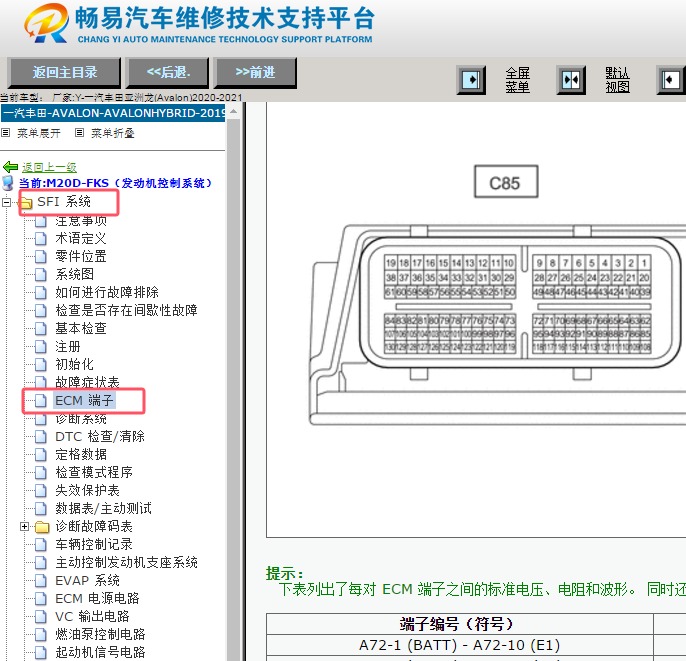Click 返回上一级 link
Viewport: 686px width, 661px height.
point(49,167)
